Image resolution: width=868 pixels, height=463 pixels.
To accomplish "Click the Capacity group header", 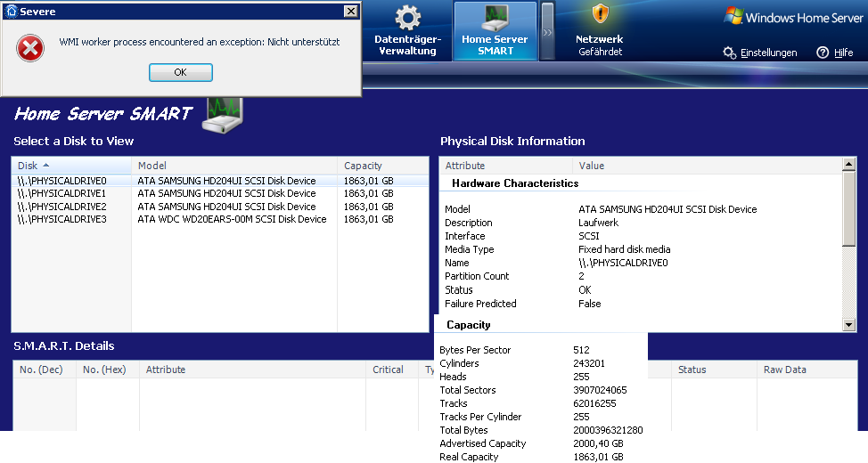I will tap(469, 325).
